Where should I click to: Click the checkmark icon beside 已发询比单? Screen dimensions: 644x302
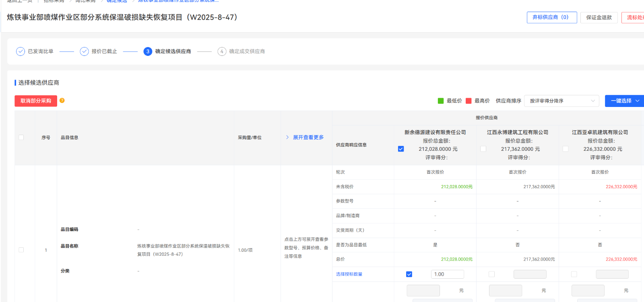click(x=21, y=51)
